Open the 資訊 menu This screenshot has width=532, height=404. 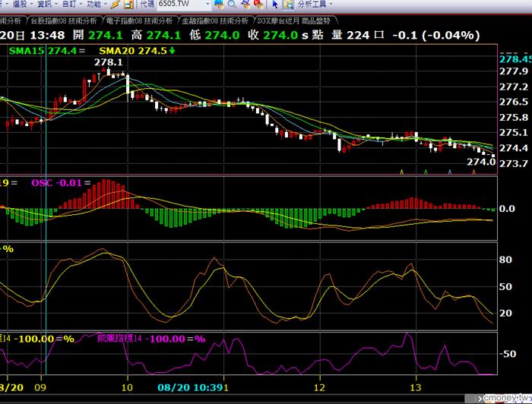tap(47, 5)
